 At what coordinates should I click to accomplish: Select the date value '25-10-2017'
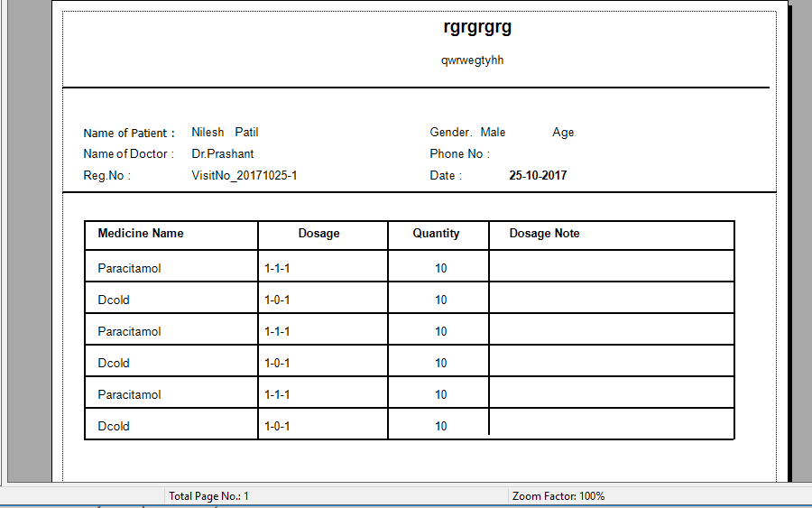(x=538, y=176)
